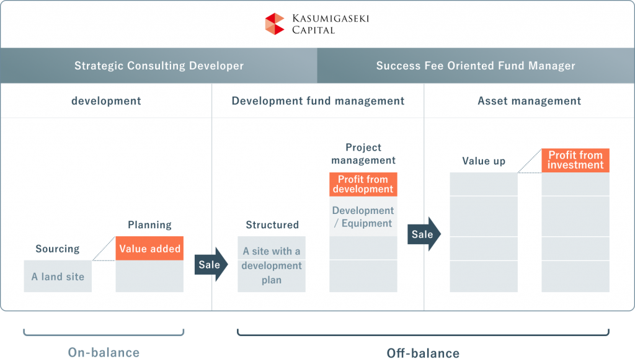Click the Kasumigaseki Capital logo
Screen dimensions: 635x364
tap(317, 24)
